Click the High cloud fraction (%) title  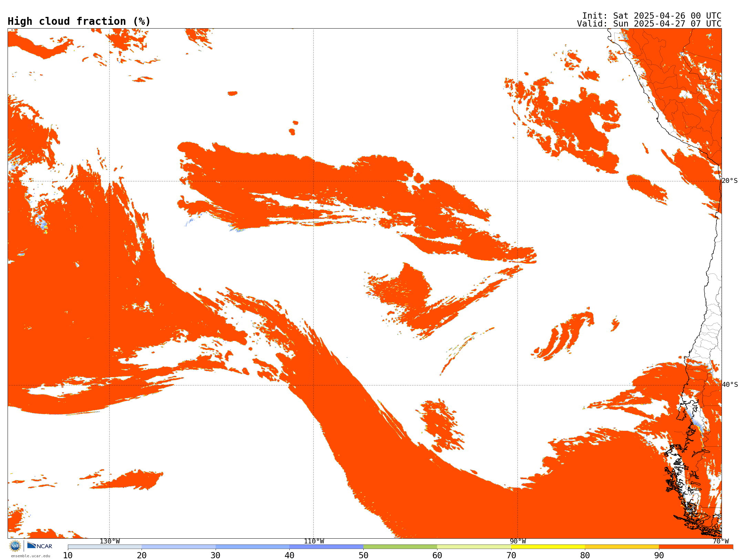point(79,21)
